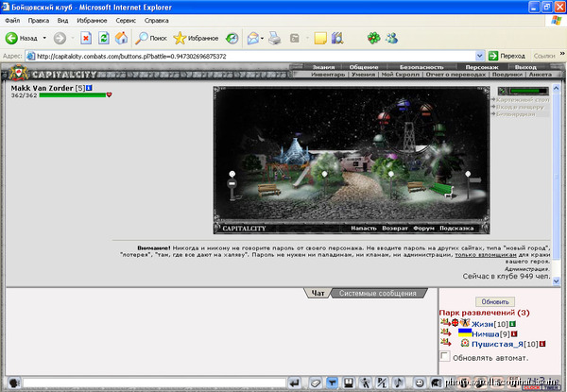Click the info icon next to Жизн[10]
The width and height of the screenshot is (567, 392).
tap(512, 324)
